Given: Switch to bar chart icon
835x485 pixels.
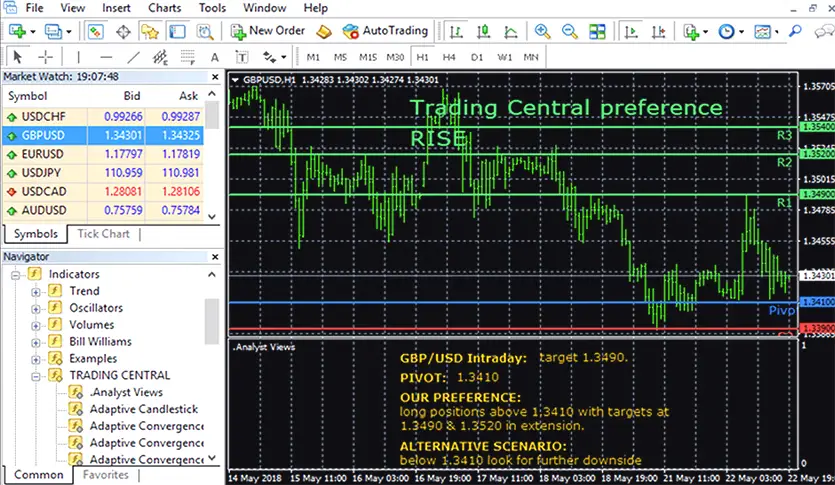Looking at the screenshot, I should pos(456,32).
